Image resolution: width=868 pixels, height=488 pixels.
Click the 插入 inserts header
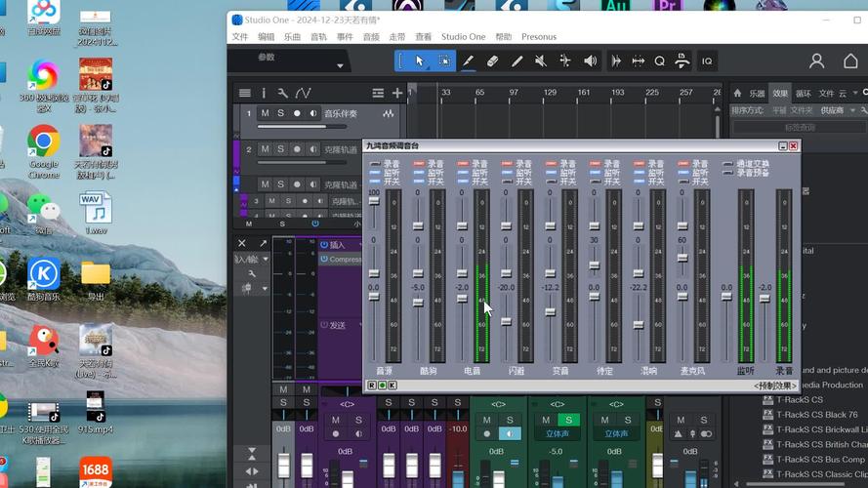tap(337, 245)
